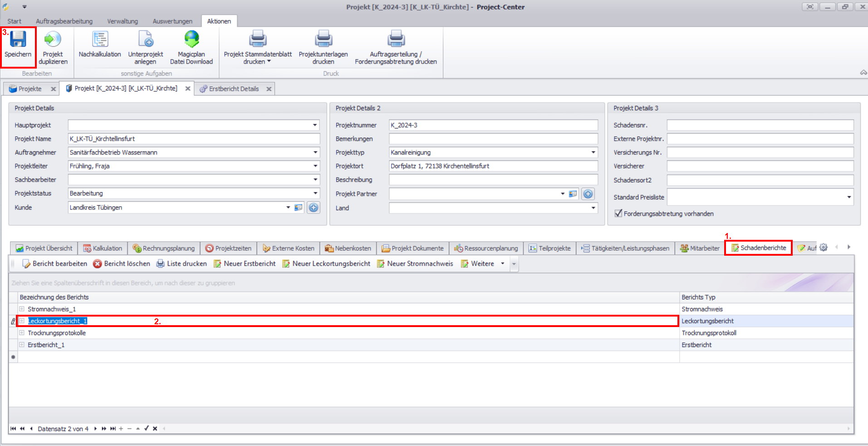The image size is (868, 446).
Task: Click the add button next to Projekt Partner
Action: pyautogui.click(x=588, y=194)
